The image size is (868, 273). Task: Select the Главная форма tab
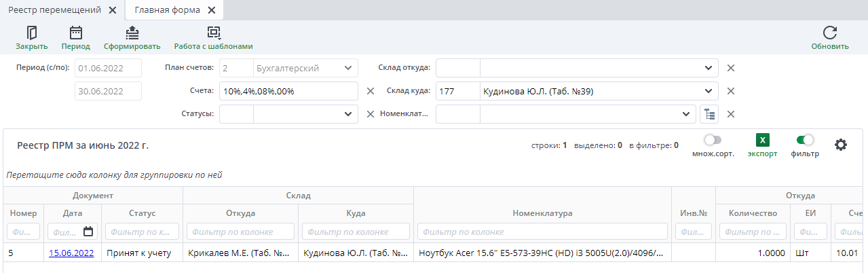pyautogui.click(x=166, y=10)
